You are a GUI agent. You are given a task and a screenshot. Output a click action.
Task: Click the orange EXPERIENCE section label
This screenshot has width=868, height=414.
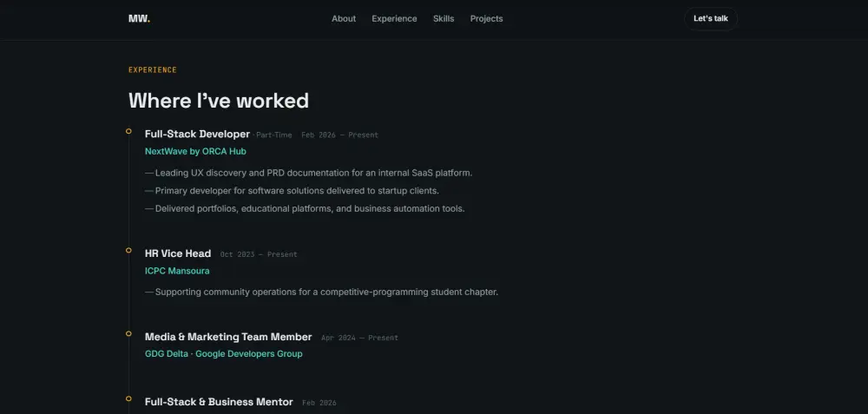point(153,69)
